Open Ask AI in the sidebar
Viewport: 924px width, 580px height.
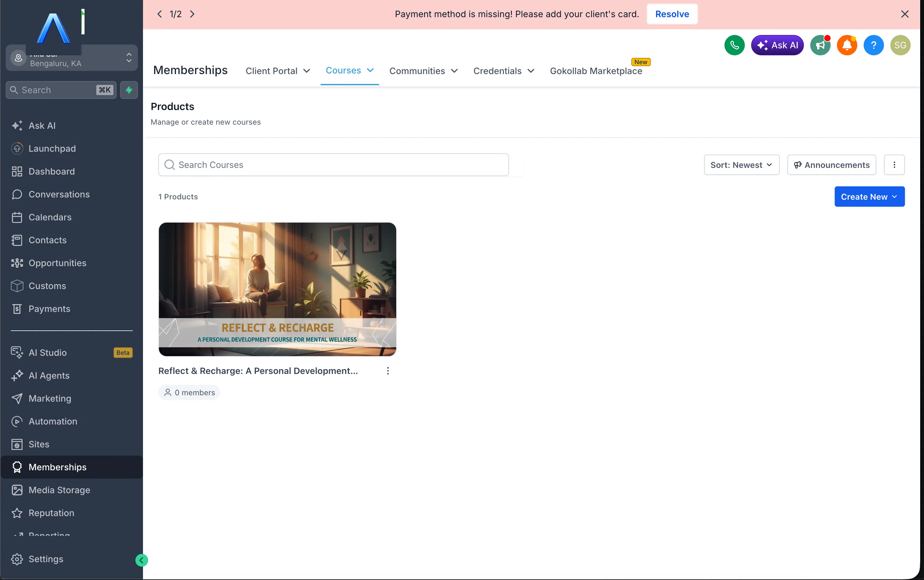(x=72, y=125)
